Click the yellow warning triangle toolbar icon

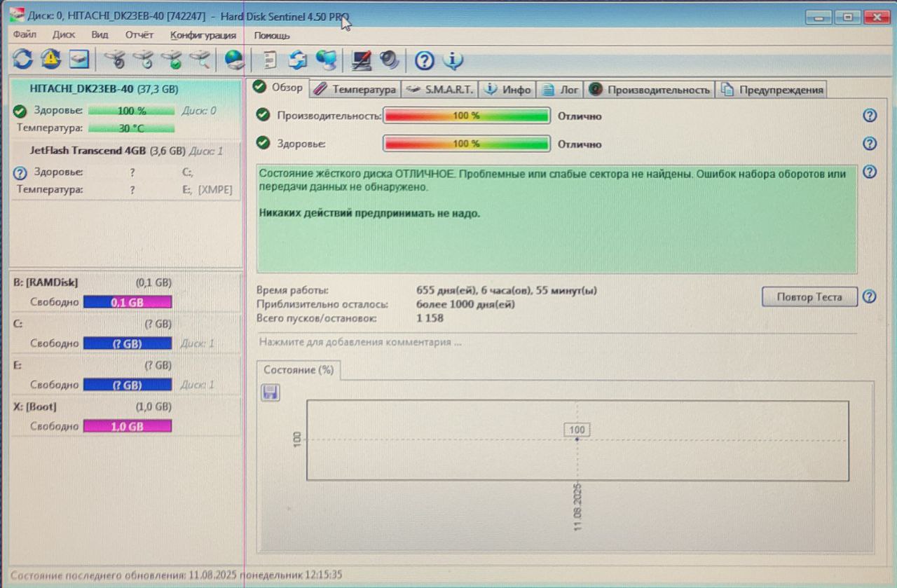50,59
